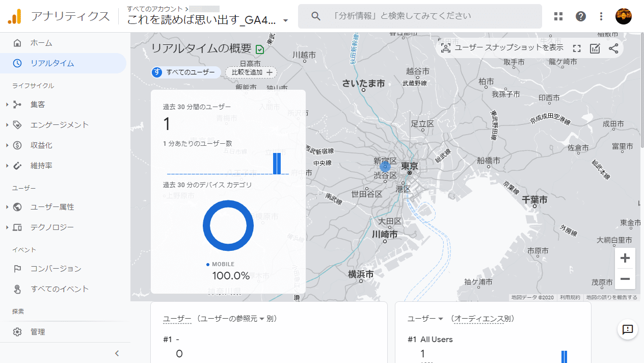The height and width of the screenshot is (363, 644).
Task: Click the MOBILE legend label
Action: tap(223, 264)
